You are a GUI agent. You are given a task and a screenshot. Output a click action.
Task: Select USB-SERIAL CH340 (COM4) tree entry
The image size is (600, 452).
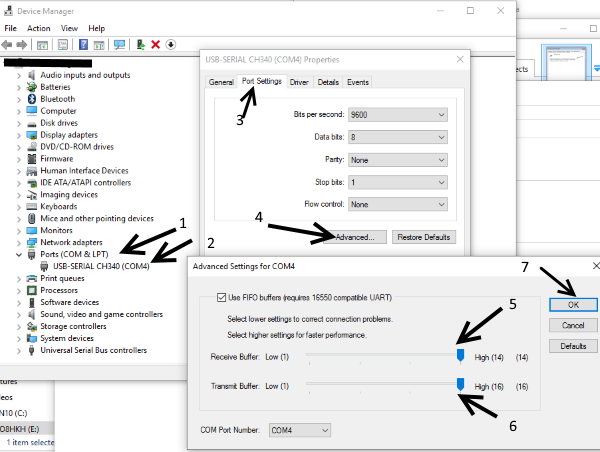(101, 267)
